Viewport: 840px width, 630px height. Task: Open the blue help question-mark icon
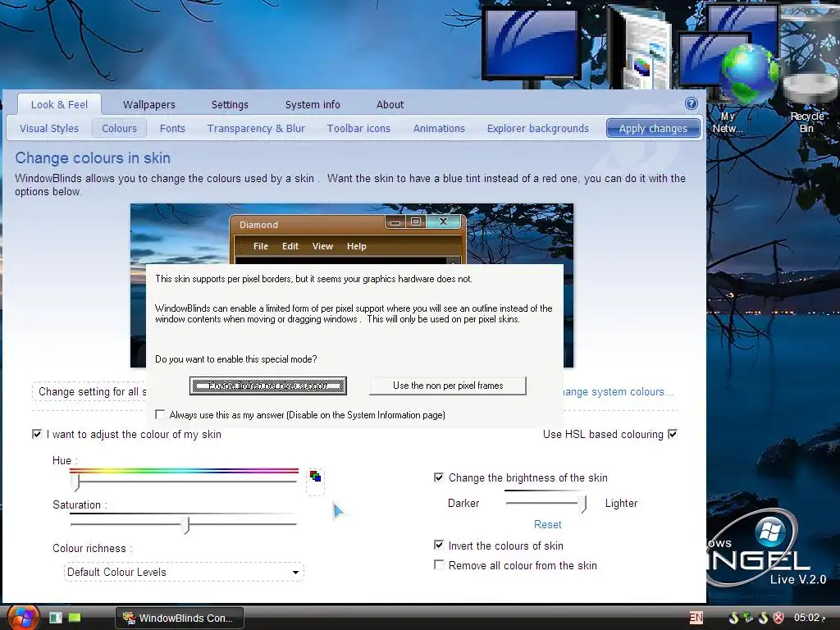691,103
